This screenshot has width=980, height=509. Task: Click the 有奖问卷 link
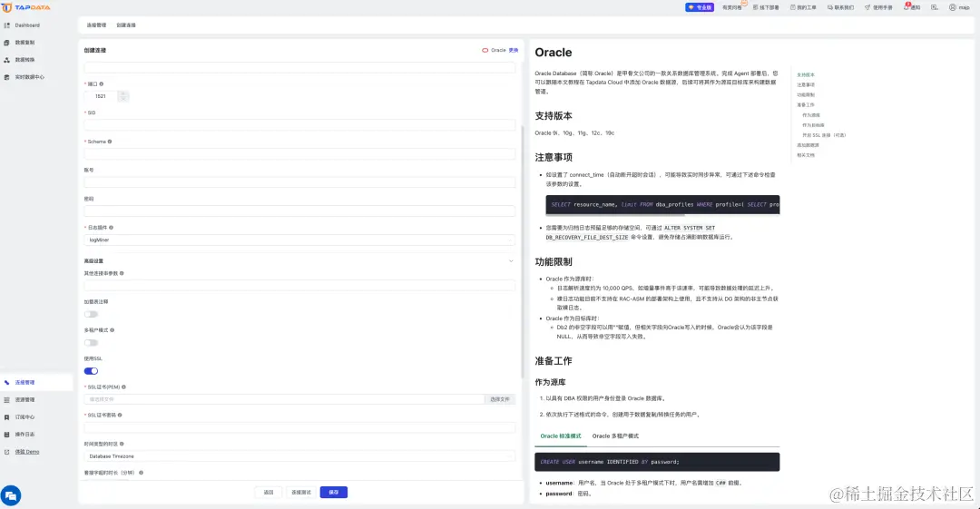coord(732,7)
